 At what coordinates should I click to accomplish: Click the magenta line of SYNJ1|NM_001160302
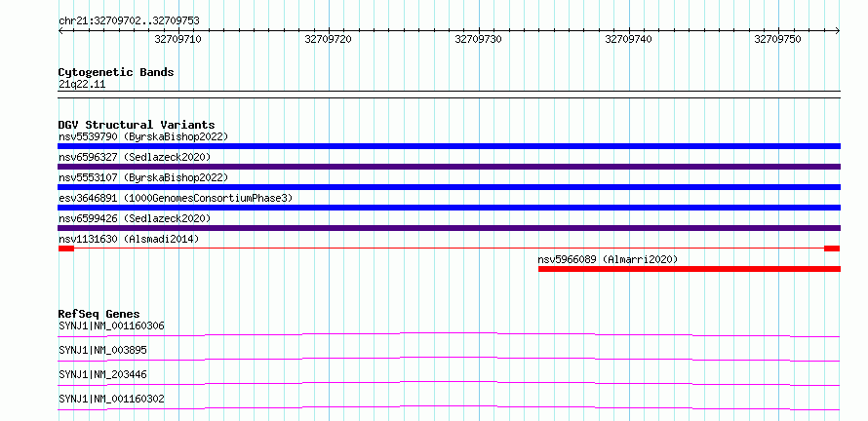coord(449,407)
